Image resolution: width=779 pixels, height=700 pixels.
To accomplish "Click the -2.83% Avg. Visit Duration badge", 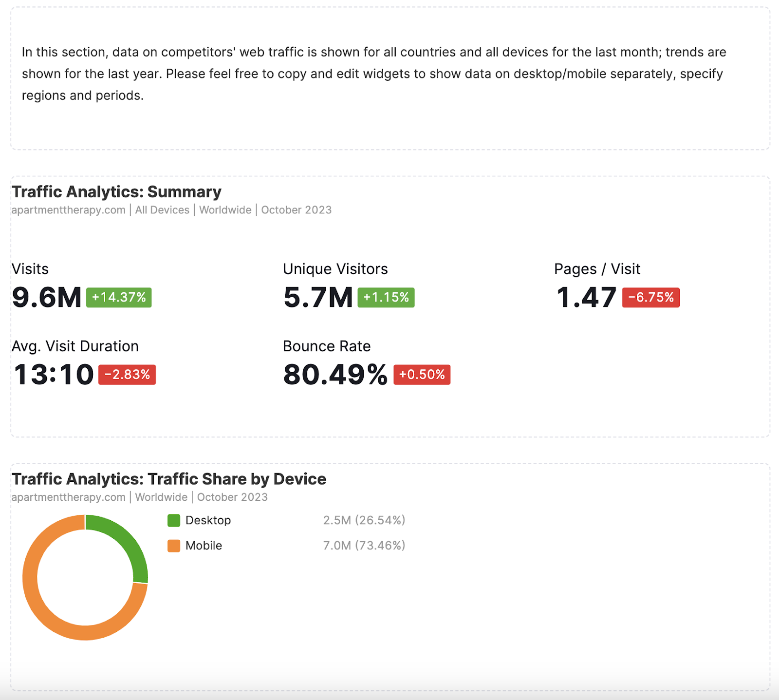I will pyautogui.click(x=127, y=375).
